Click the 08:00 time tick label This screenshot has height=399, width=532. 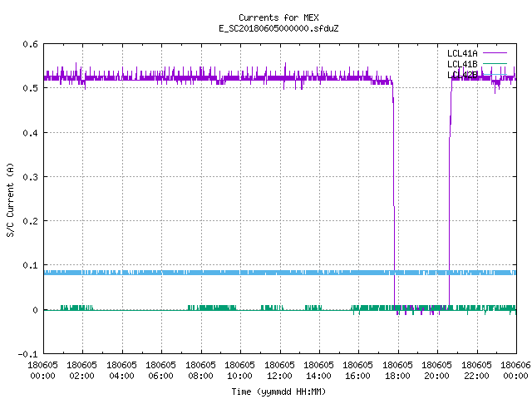pos(200,376)
